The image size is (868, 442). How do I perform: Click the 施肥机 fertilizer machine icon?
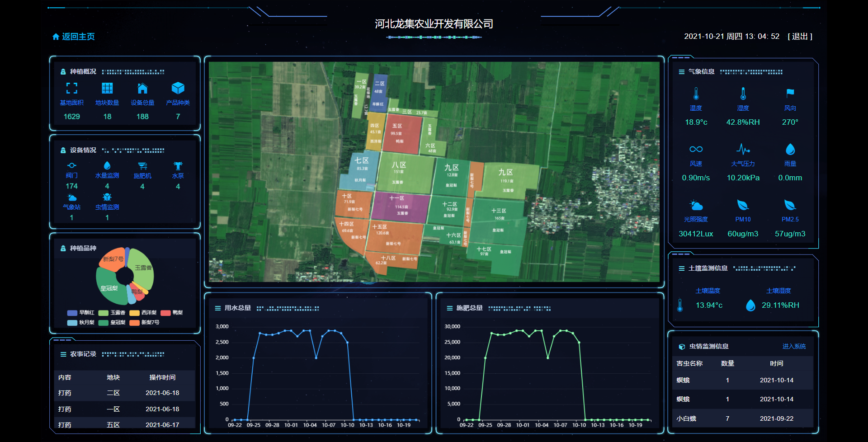click(142, 166)
